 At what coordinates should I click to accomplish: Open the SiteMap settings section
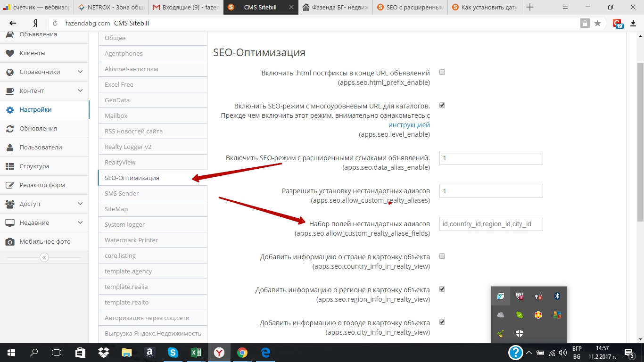coord(153,209)
